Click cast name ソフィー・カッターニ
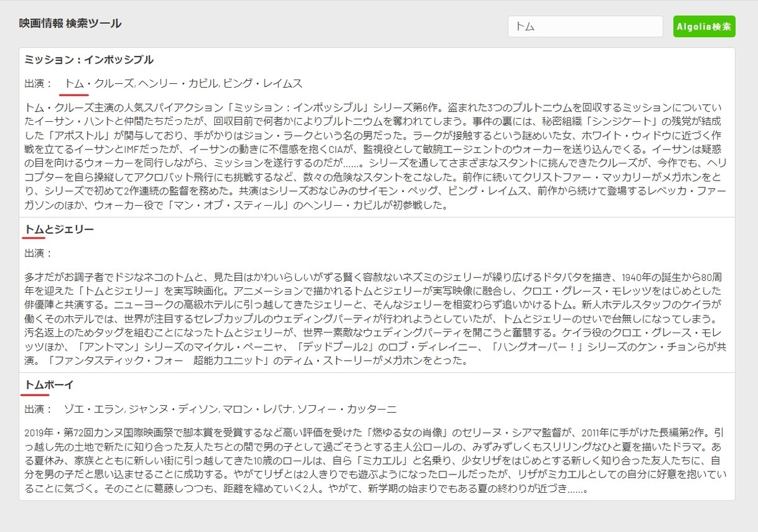Viewport: 758px width, 532px height. pyautogui.click(x=347, y=409)
